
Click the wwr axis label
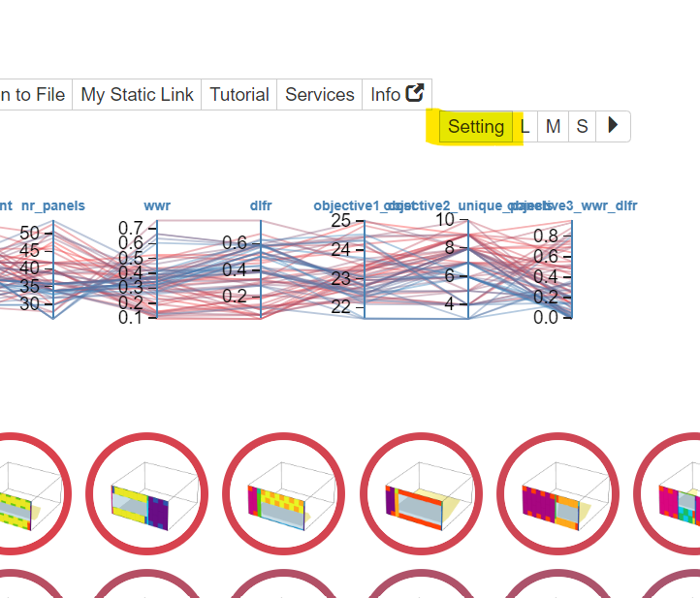pos(157,205)
